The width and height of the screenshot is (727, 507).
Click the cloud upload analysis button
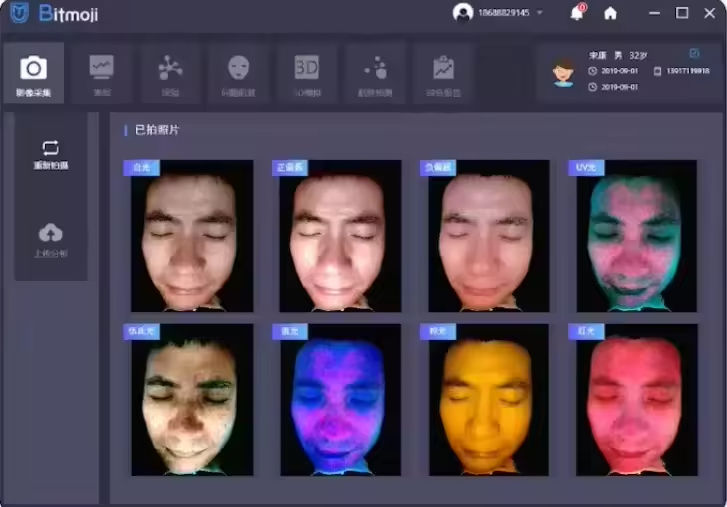point(50,240)
